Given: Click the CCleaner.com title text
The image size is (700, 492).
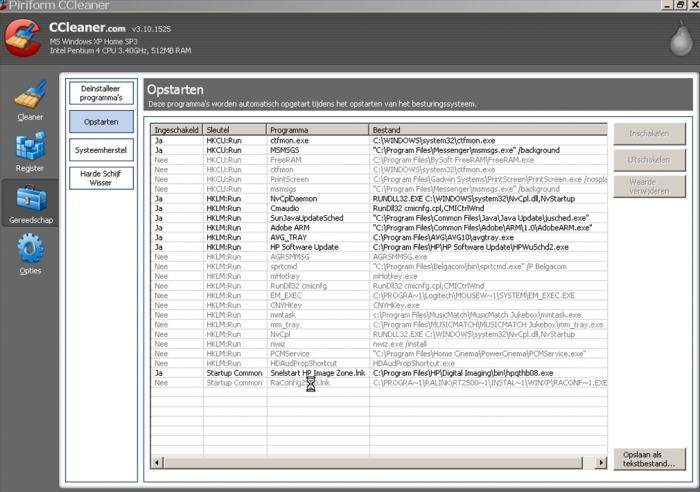Looking at the screenshot, I should coord(87,28).
